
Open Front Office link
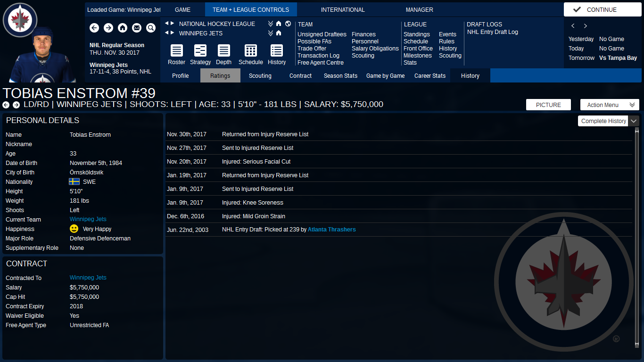pyautogui.click(x=418, y=49)
